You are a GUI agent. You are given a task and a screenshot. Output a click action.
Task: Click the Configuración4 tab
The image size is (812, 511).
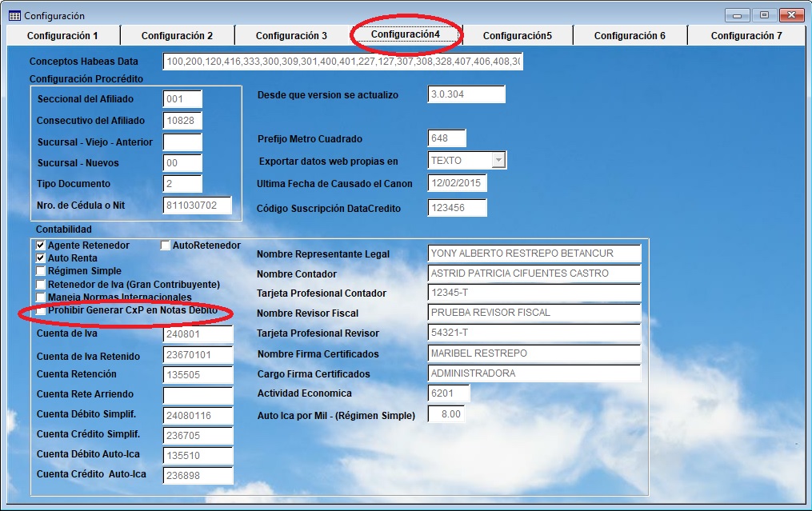point(406,34)
